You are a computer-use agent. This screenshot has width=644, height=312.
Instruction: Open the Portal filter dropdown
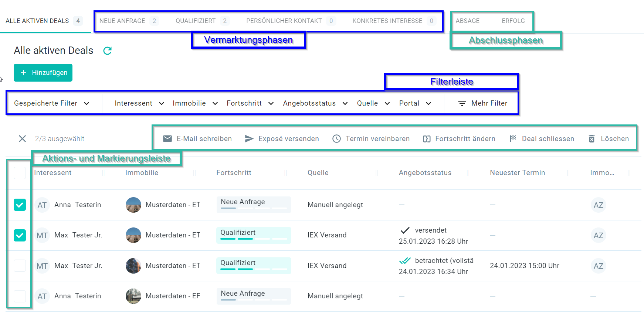coord(415,103)
